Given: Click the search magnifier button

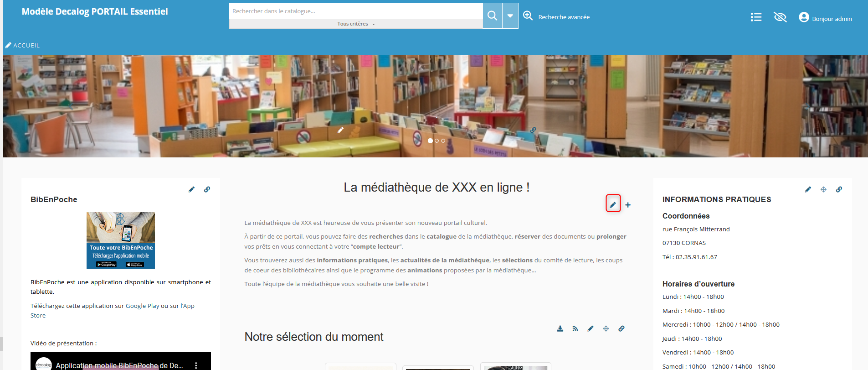Looking at the screenshot, I should 492,16.
